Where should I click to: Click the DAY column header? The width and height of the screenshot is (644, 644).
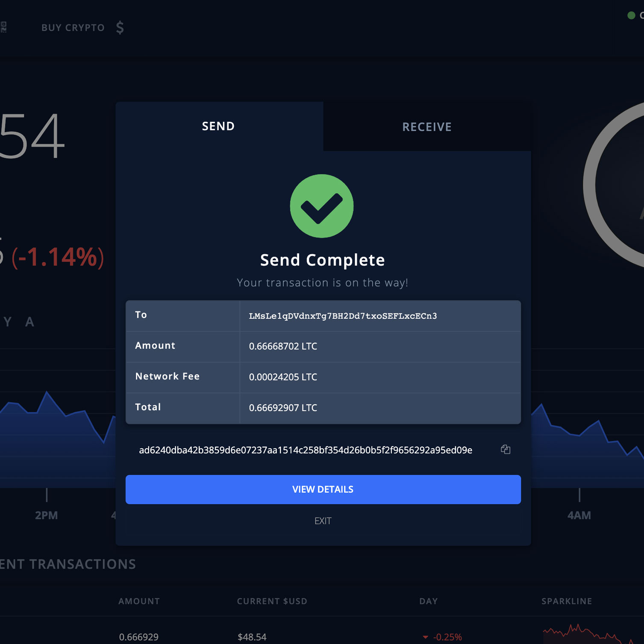[x=429, y=601]
